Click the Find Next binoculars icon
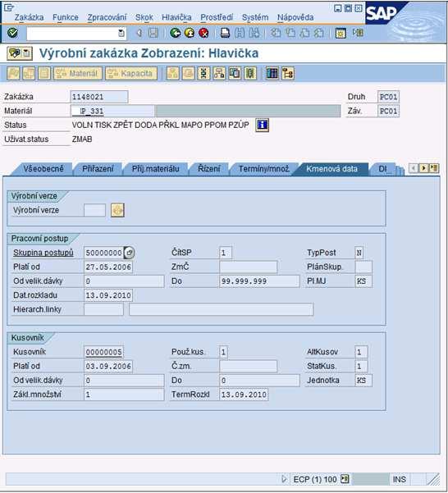 point(254,33)
